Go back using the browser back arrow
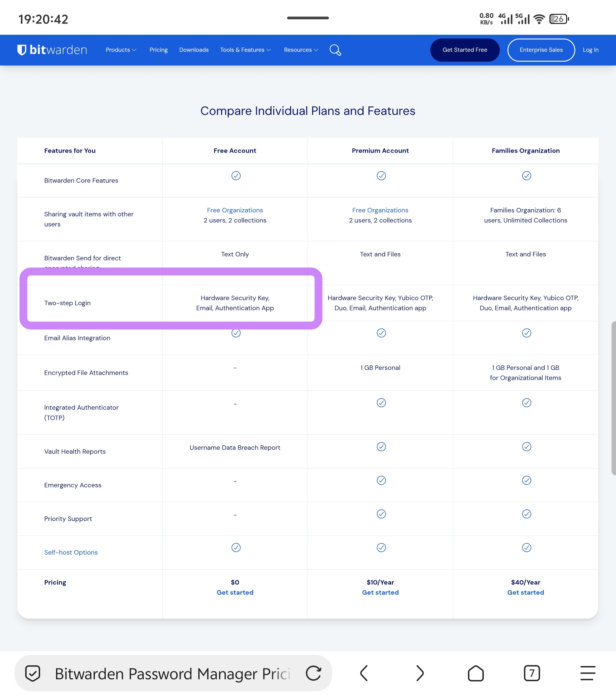Viewport: 616px width, 695px height. tap(364, 673)
